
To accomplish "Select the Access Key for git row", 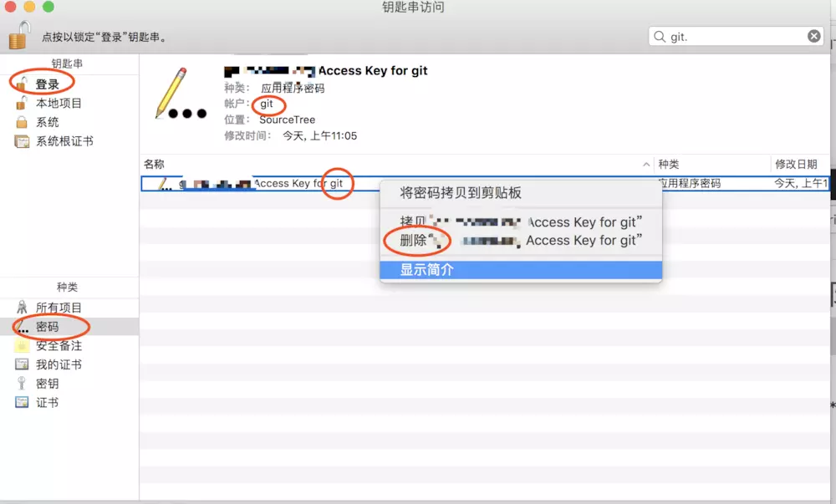I will coord(485,183).
